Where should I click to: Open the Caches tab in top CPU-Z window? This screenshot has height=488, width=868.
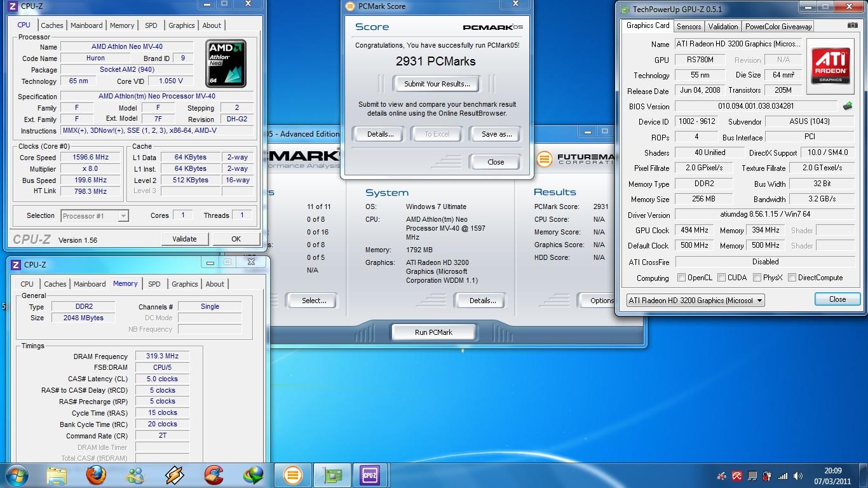[x=52, y=25]
